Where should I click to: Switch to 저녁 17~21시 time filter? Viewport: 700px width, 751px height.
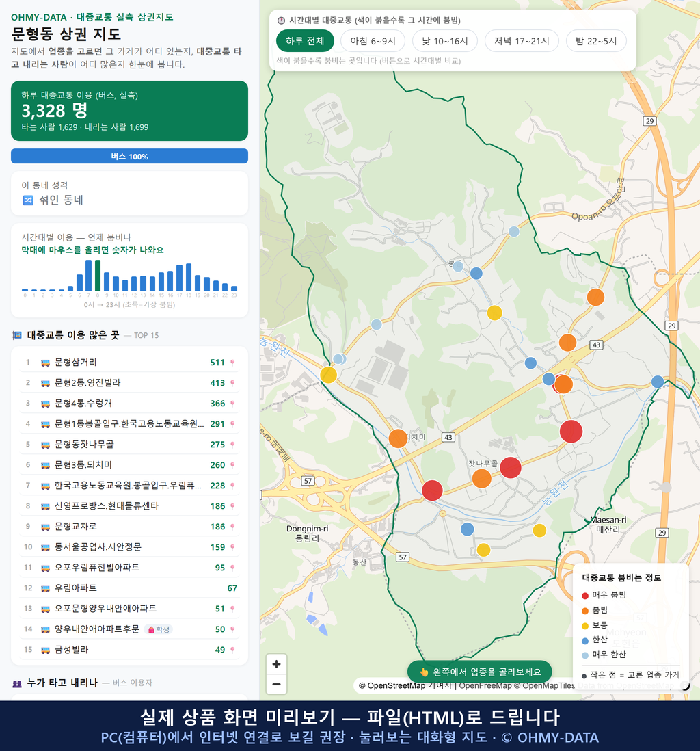coord(522,41)
